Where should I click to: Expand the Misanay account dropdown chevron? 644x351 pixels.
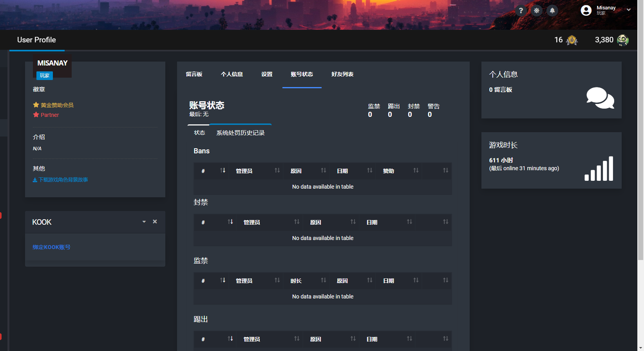click(x=629, y=10)
